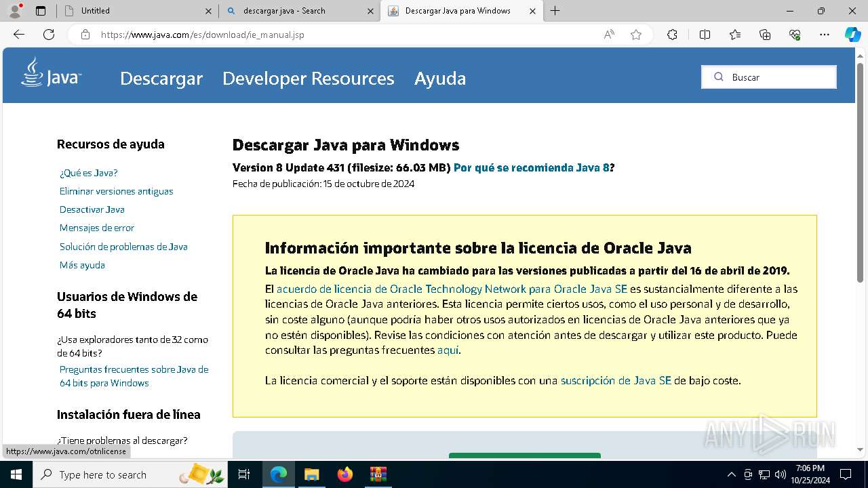
Task: Launch Firefox from the taskbar
Action: [x=345, y=474]
